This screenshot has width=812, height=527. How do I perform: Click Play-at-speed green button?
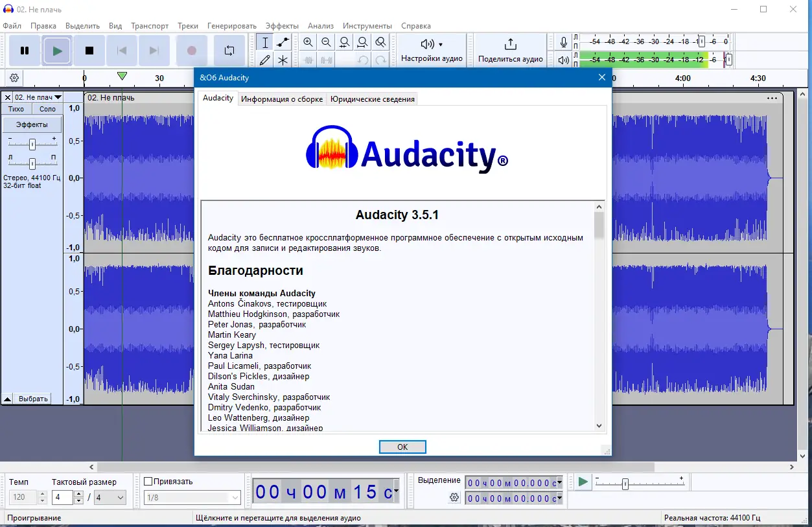[583, 482]
